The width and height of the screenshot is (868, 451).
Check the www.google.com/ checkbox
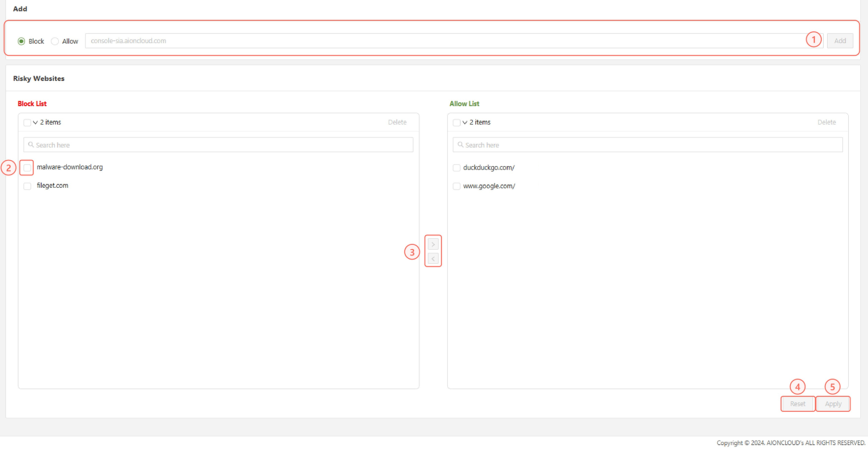456,186
